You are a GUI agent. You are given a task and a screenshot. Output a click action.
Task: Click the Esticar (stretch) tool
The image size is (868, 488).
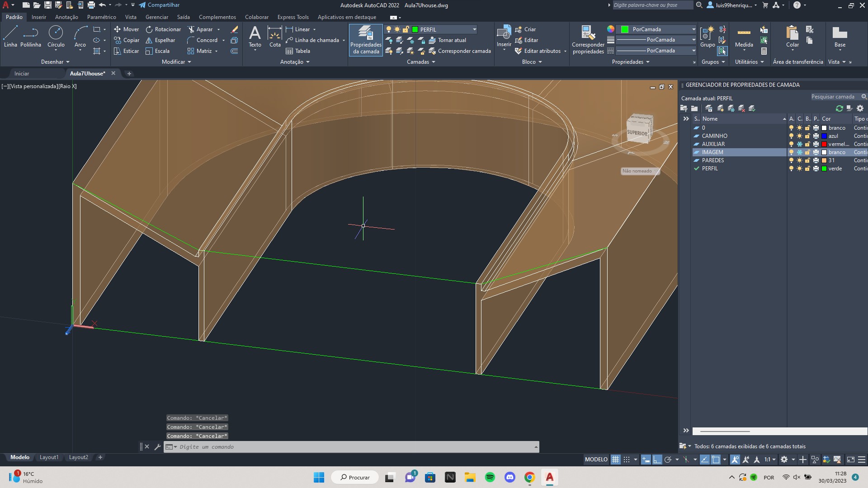126,51
